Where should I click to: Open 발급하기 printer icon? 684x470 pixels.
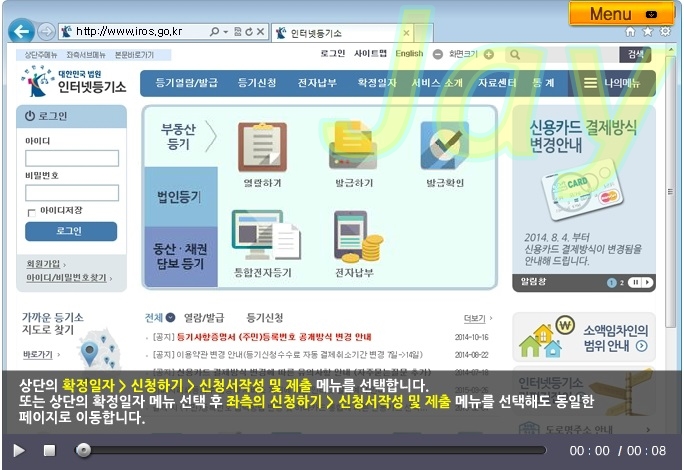(353, 145)
